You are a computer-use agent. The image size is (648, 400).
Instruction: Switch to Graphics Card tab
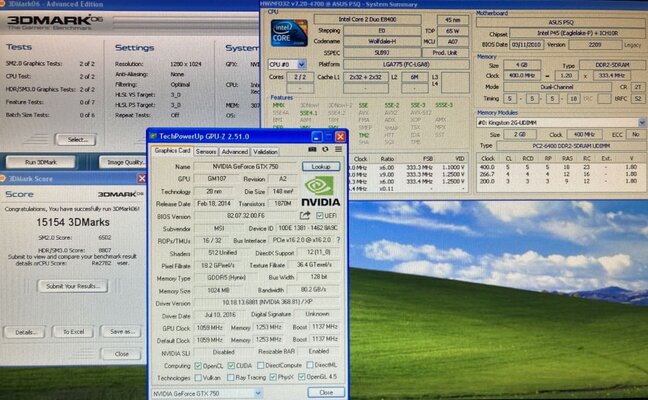click(x=172, y=151)
